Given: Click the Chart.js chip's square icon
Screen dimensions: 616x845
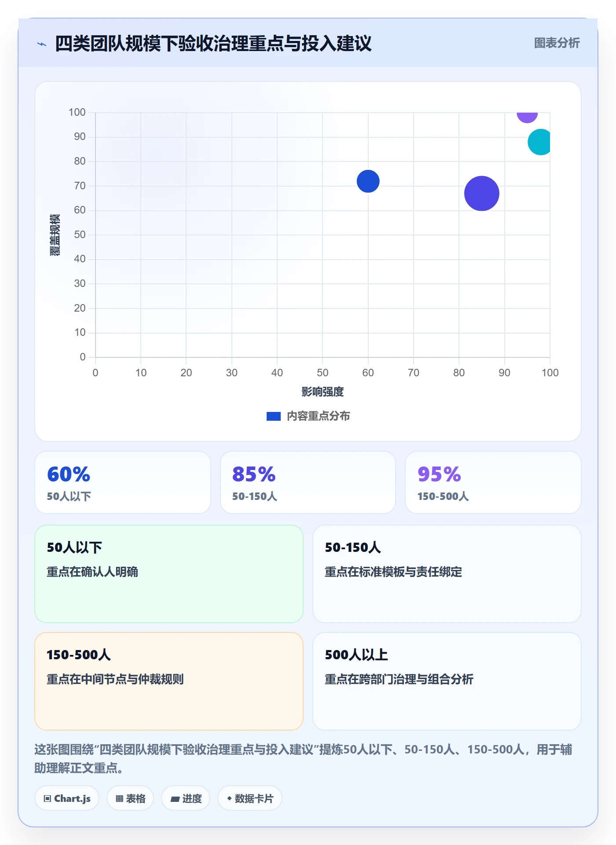Looking at the screenshot, I should (x=48, y=798).
